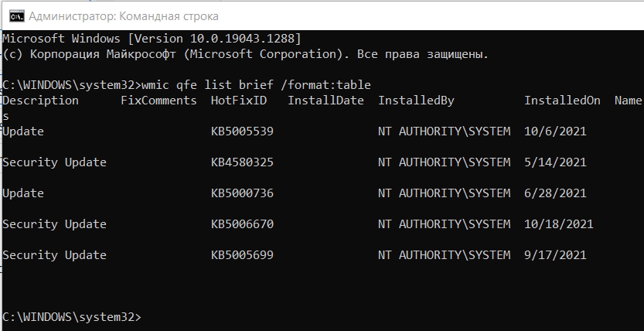Click 'NT AUTHORITY\SYSTEM' in the KB5000736 row
The width and height of the screenshot is (644, 331).
point(445,193)
